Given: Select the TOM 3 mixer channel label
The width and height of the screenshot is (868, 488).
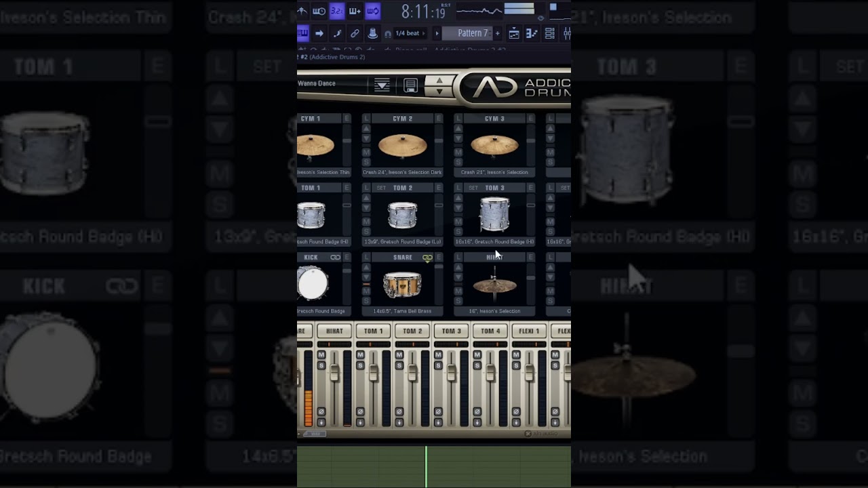Looking at the screenshot, I should [x=452, y=331].
